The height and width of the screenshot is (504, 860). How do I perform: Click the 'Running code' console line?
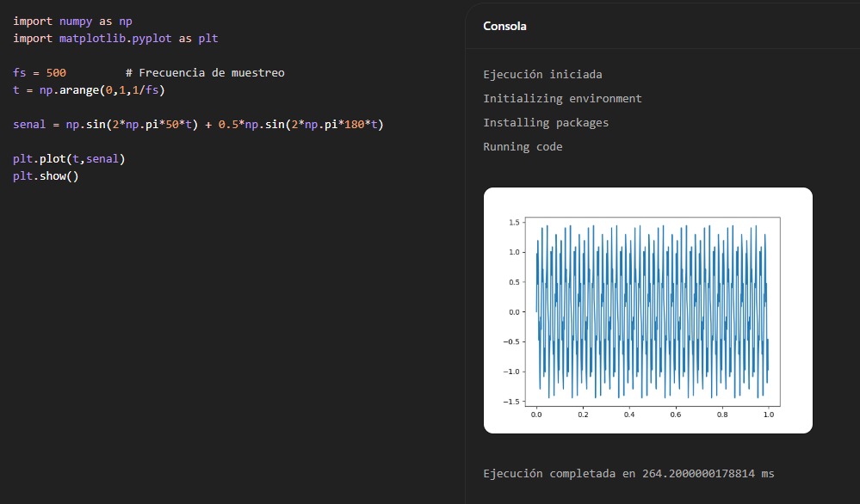tap(523, 147)
